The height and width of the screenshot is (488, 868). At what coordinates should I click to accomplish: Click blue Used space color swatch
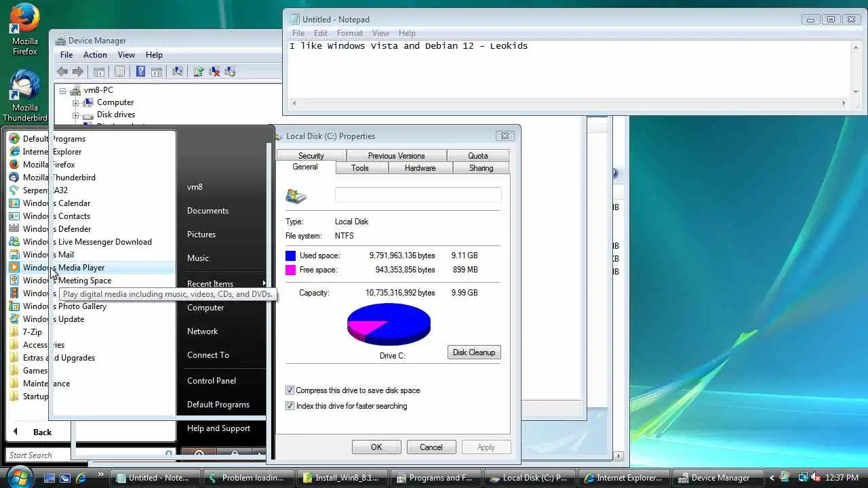pos(290,256)
